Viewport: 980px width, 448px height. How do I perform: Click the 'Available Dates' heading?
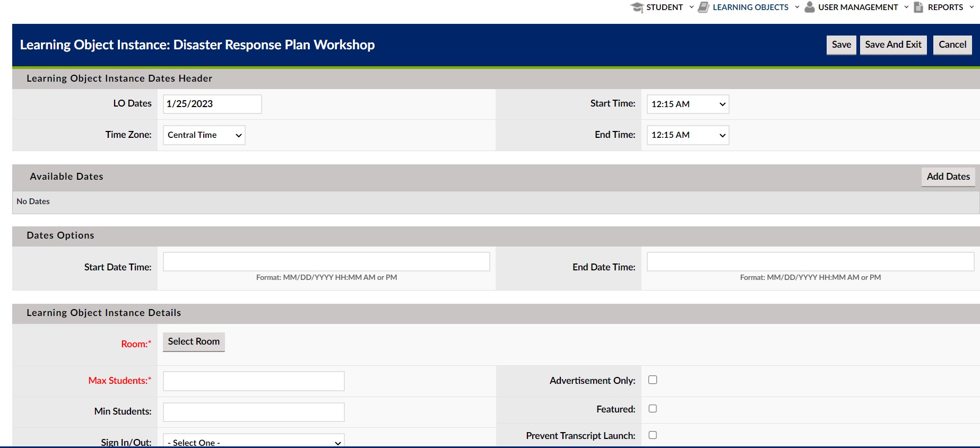coord(66,177)
